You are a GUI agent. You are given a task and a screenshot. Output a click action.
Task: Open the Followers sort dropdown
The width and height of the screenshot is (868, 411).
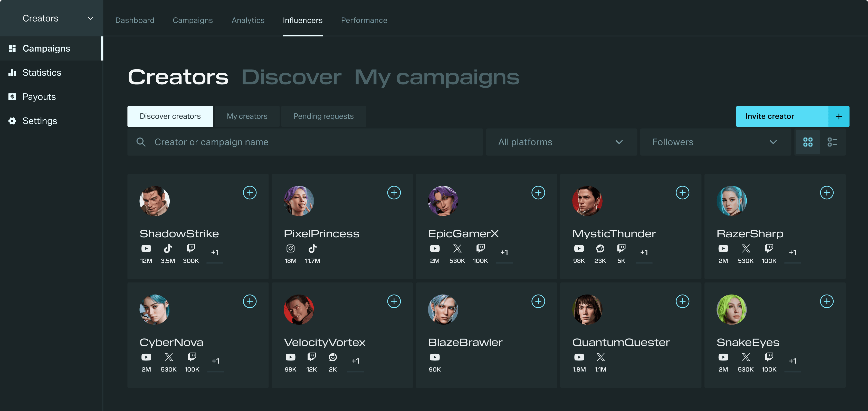coord(715,142)
